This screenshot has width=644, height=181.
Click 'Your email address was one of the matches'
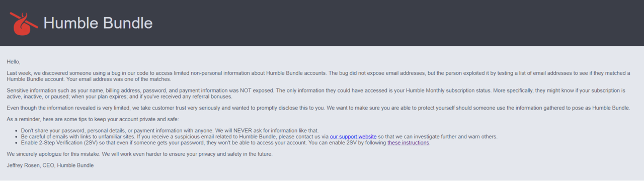119,79
